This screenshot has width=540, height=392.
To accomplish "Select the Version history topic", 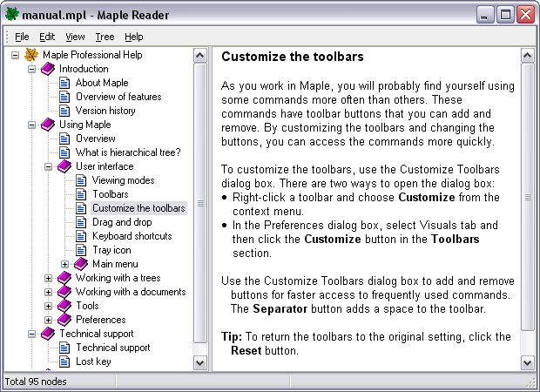I will [x=105, y=111].
